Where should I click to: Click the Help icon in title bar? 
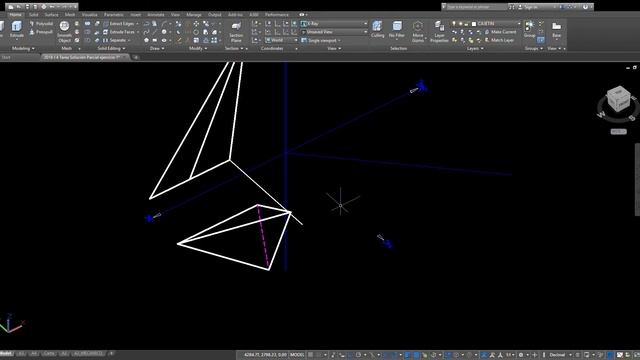point(585,7)
